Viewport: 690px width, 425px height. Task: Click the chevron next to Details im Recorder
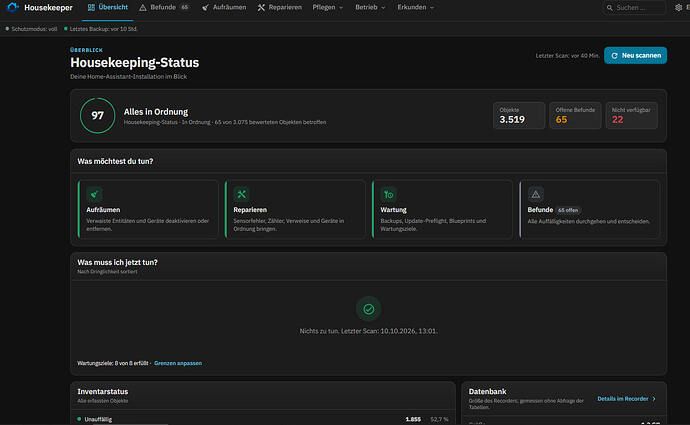pyautogui.click(x=654, y=399)
